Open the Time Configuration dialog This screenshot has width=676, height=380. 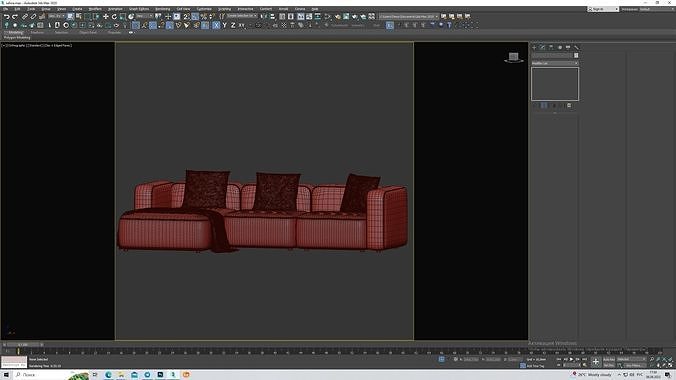(584, 365)
